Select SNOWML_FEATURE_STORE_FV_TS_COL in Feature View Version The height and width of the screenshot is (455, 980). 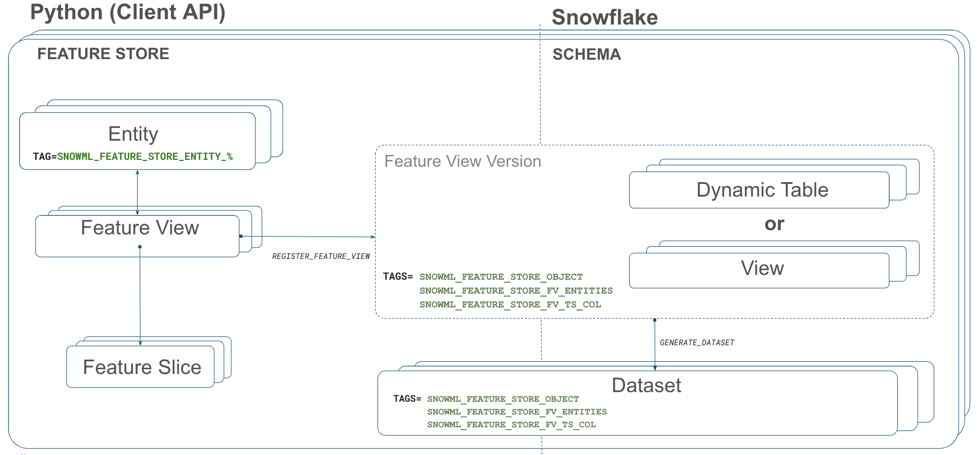pyautogui.click(x=510, y=305)
